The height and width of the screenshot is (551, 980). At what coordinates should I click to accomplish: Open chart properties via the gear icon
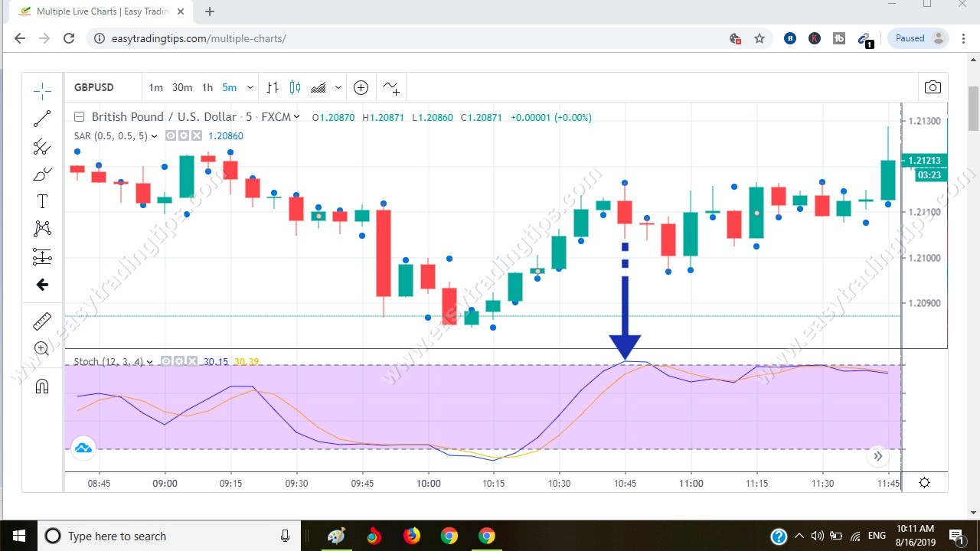click(924, 482)
